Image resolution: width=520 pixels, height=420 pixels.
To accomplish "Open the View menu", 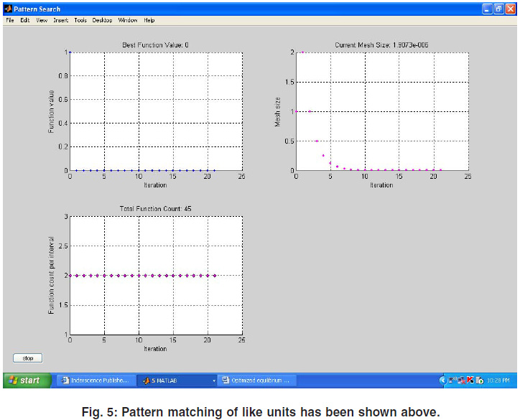I will tap(42, 20).
